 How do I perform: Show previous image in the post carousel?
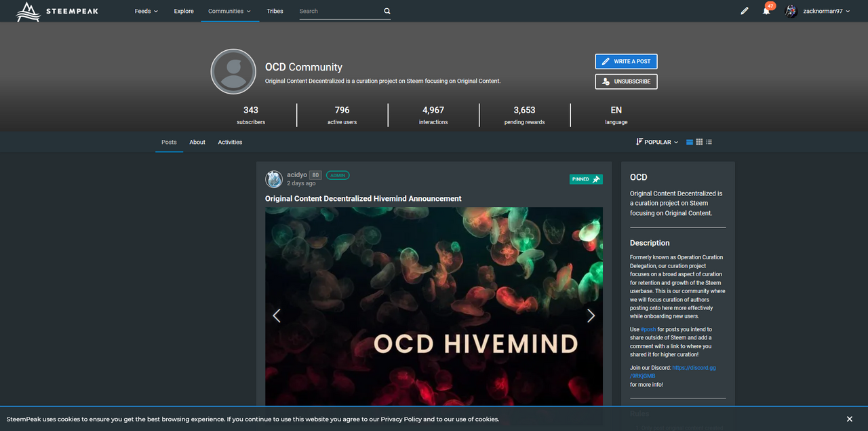point(276,316)
